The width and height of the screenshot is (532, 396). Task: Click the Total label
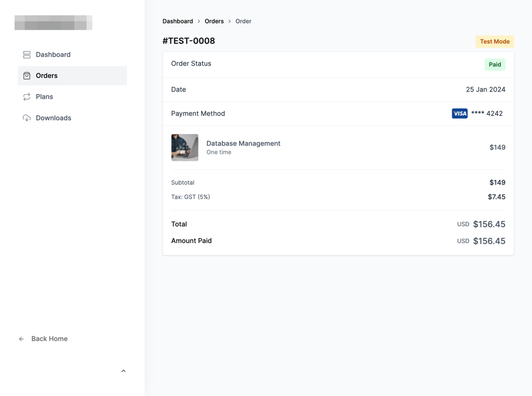coord(179,224)
